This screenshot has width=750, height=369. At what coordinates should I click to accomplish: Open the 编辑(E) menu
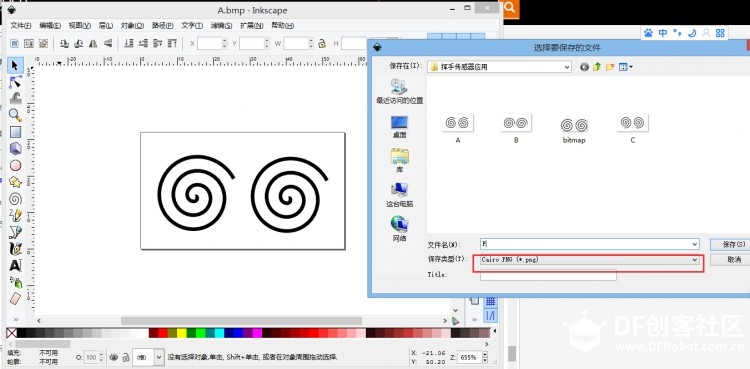(x=50, y=25)
